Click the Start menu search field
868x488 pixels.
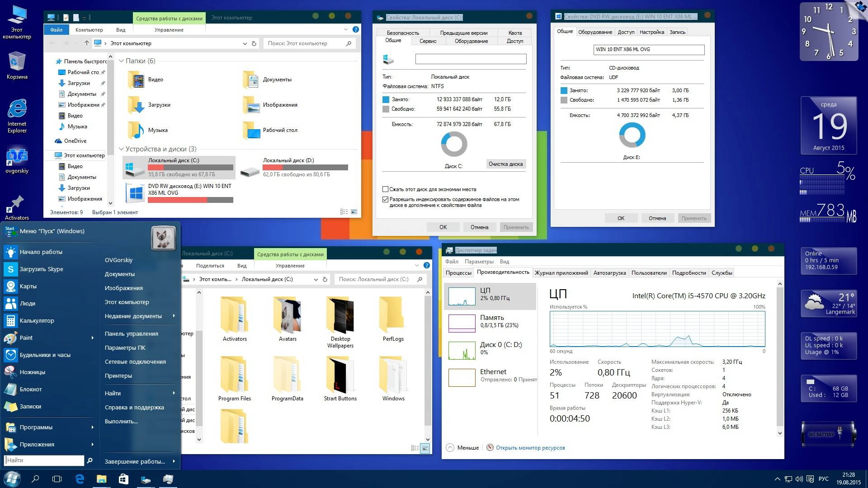pyautogui.click(x=44, y=460)
